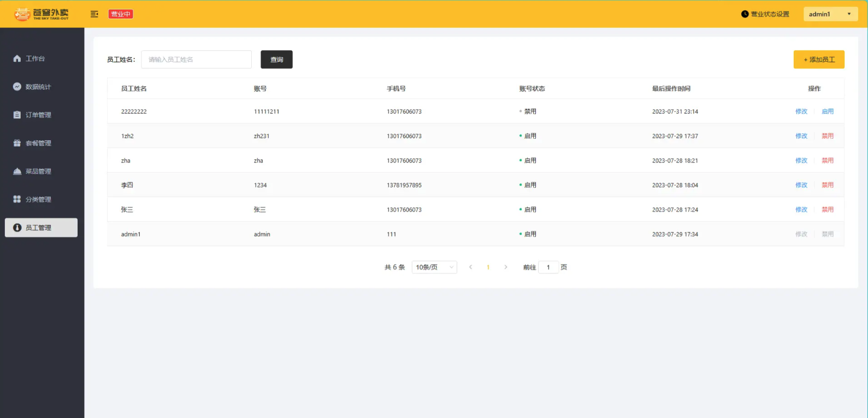The image size is (868, 418).
Task: Click the next page arrow
Action: pos(506,267)
